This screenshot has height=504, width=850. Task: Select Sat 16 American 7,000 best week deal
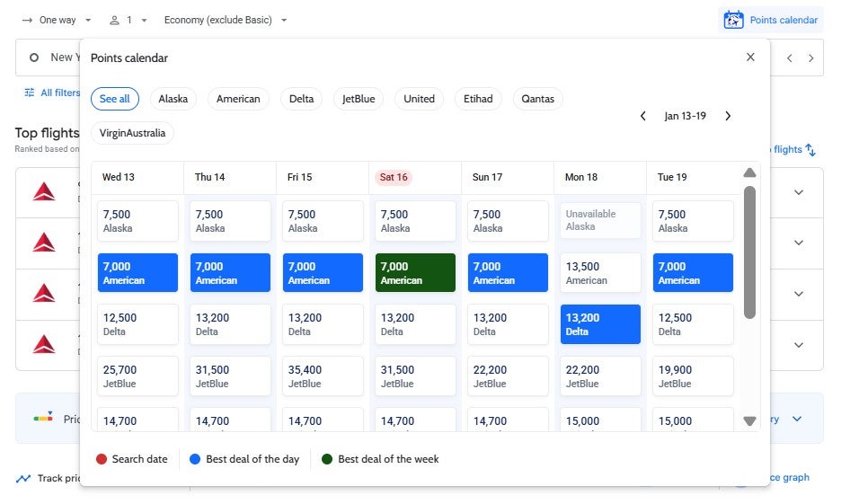(x=415, y=272)
